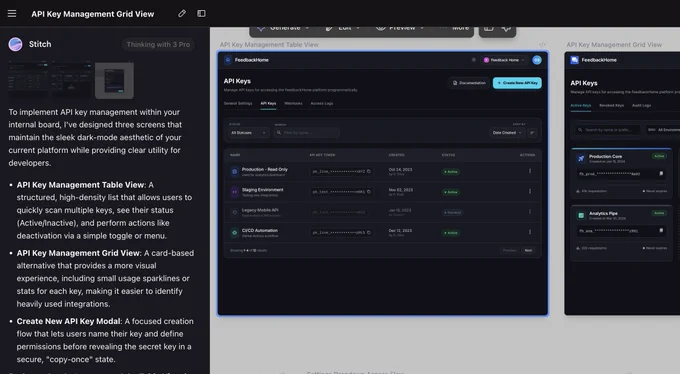Copy the Production - Read Only key token
Screen dimensions: 680x374
(x=369, y=171)
